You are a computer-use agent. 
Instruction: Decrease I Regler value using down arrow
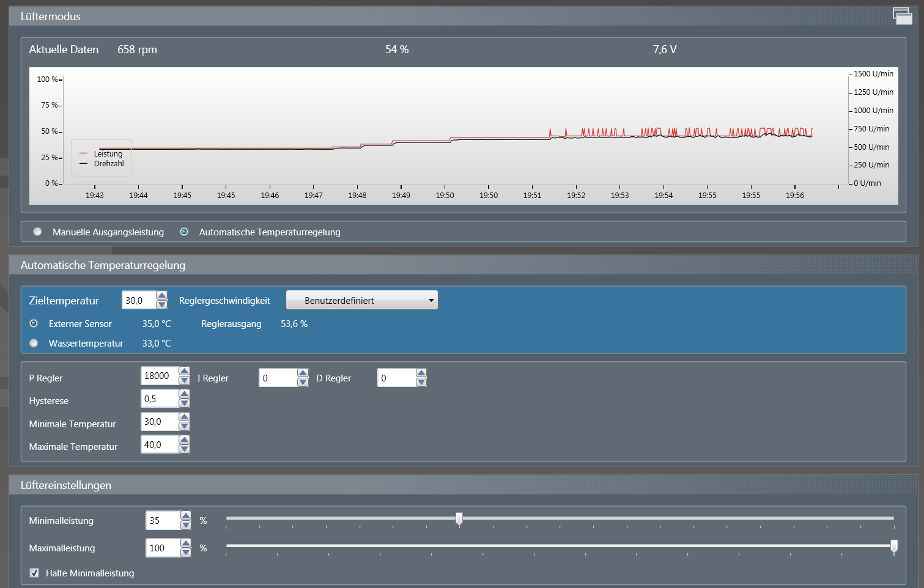click(303, 383)
